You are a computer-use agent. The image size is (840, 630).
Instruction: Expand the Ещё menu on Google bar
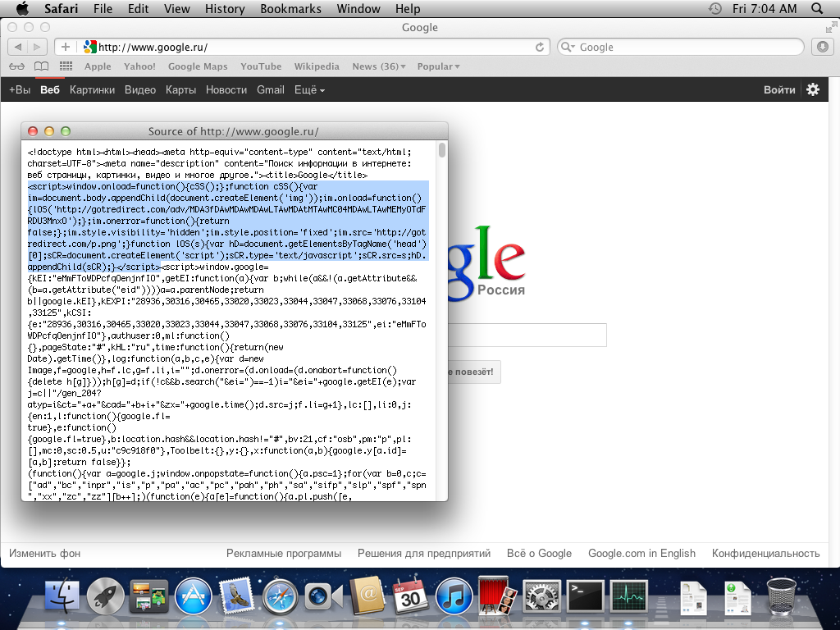[309, 90]
